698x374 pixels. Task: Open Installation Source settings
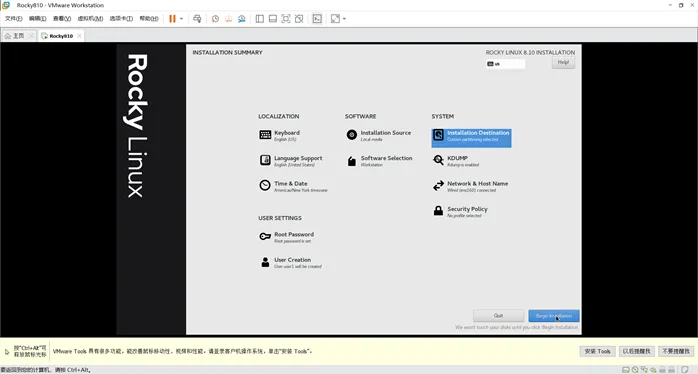[378, 135]
